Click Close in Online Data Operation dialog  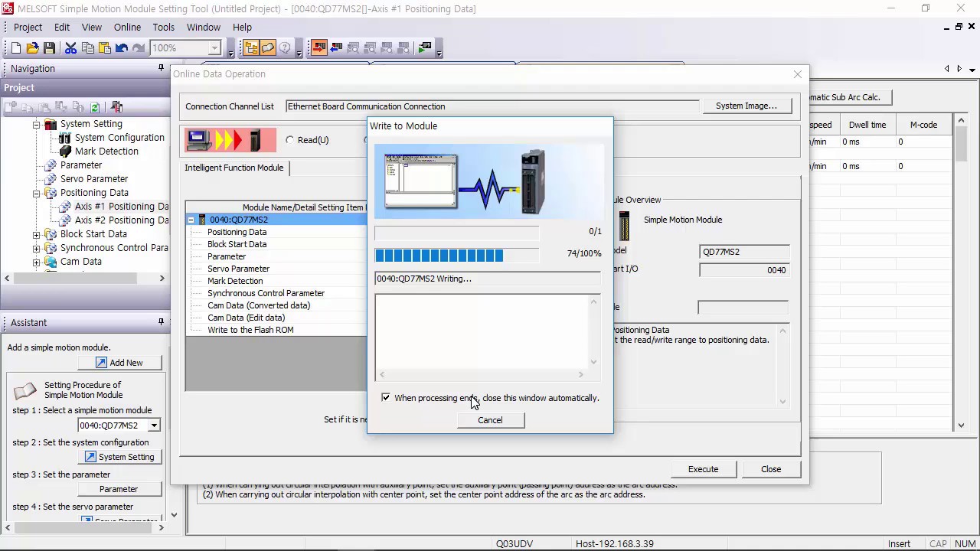click(771, 469)
